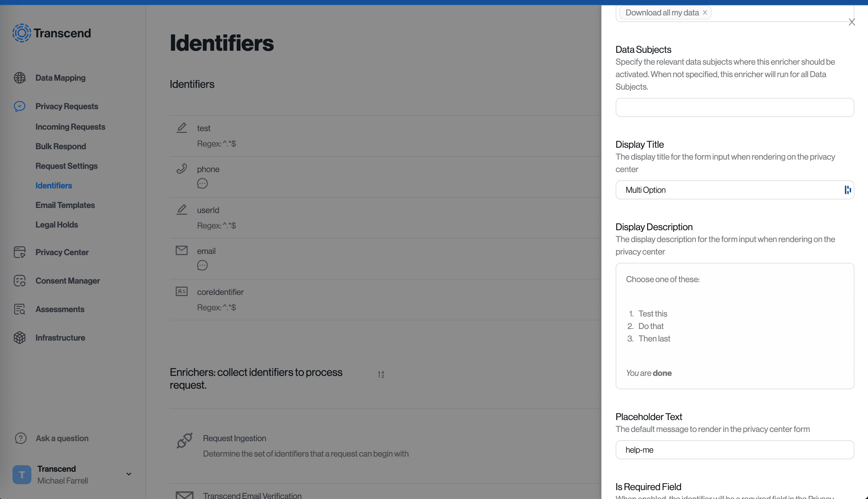Click the sort enrichers A-Z icon
868x499 pixels.
[381, 374]
